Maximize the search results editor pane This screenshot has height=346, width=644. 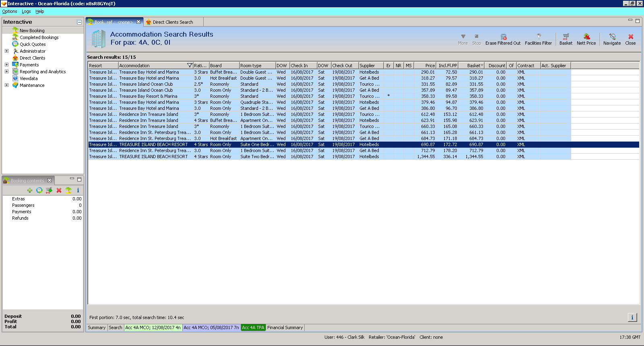(638, 21)
